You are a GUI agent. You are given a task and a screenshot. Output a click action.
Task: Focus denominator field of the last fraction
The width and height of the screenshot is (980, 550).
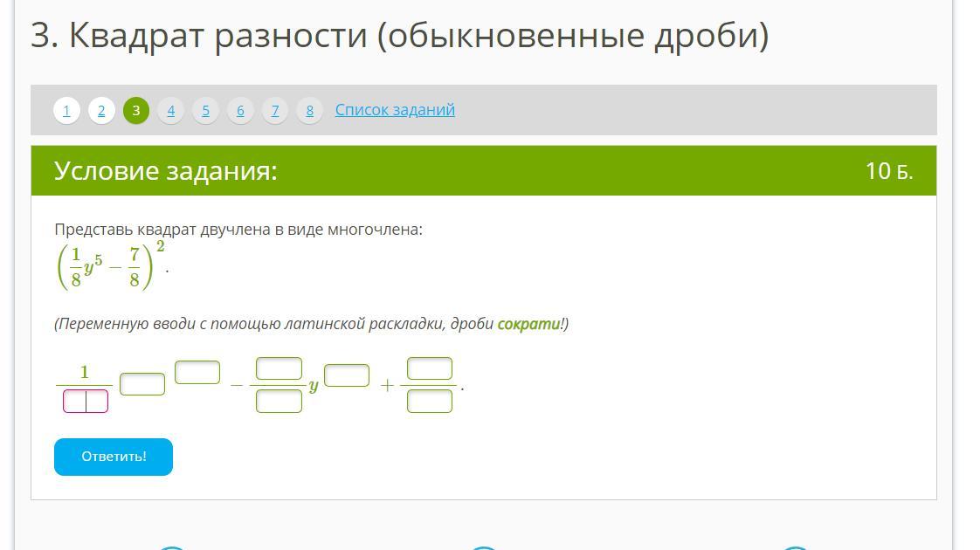(430, 402)
